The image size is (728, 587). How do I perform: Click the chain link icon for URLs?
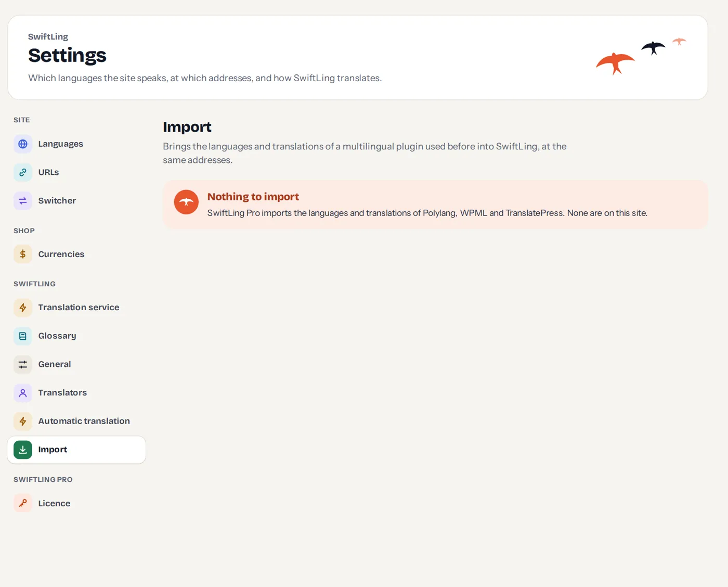click(23, 172)
